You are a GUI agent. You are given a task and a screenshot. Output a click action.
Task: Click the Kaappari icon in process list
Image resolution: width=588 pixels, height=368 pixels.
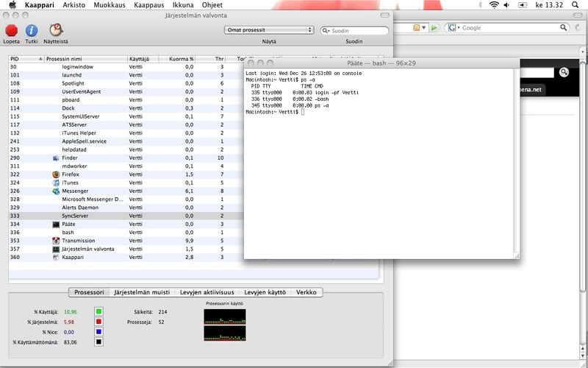[x=56, y=257]
